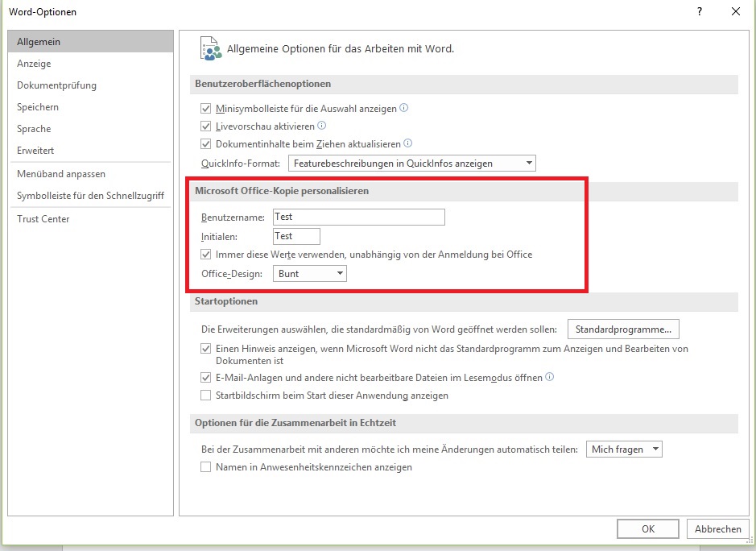Close the Word-Optionen dialog with X
Screen dimensions: 756x551
pos(736,11)
